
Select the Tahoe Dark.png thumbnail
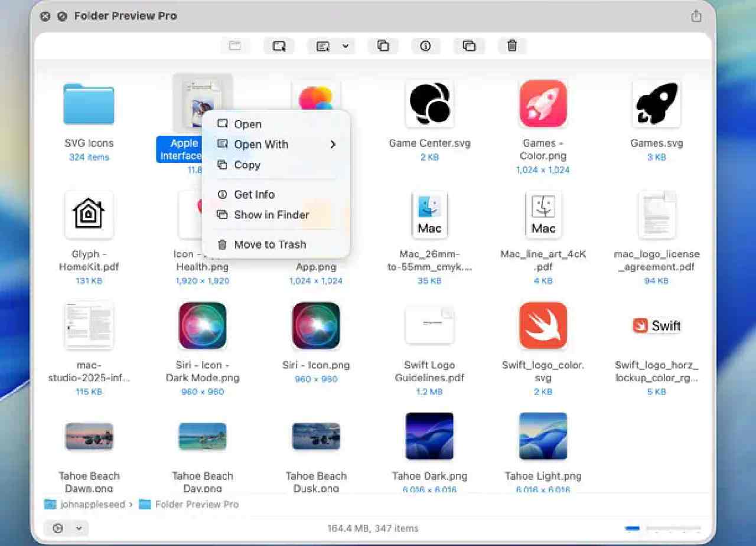pyautogui.click(x=430, y=436)
